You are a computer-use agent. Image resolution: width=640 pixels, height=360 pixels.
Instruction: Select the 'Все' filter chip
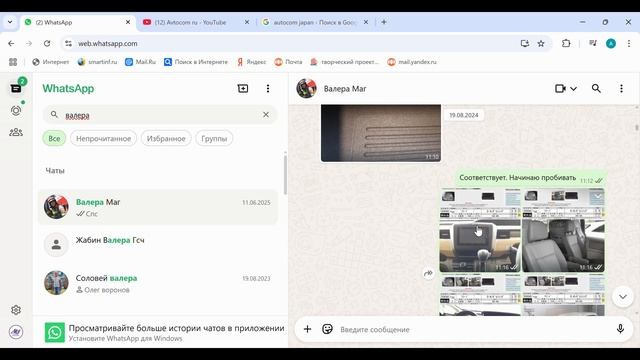click(54, 138)
